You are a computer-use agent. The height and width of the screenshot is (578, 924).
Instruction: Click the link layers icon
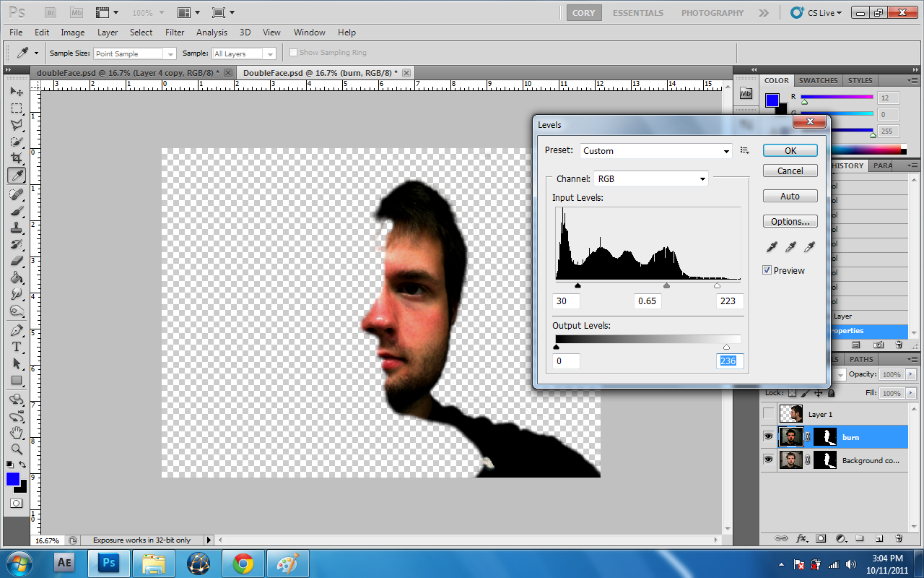(x=780, y=538)
